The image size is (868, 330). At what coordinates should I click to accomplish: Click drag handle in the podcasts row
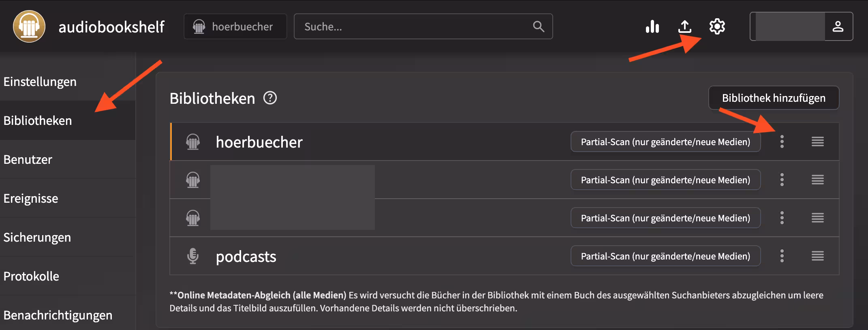[817, 256]
